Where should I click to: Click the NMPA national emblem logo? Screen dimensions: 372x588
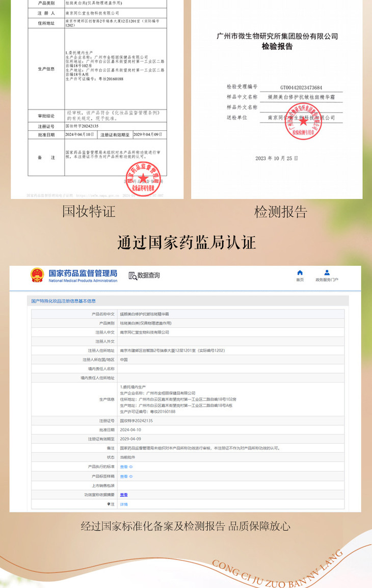point(37,275)
